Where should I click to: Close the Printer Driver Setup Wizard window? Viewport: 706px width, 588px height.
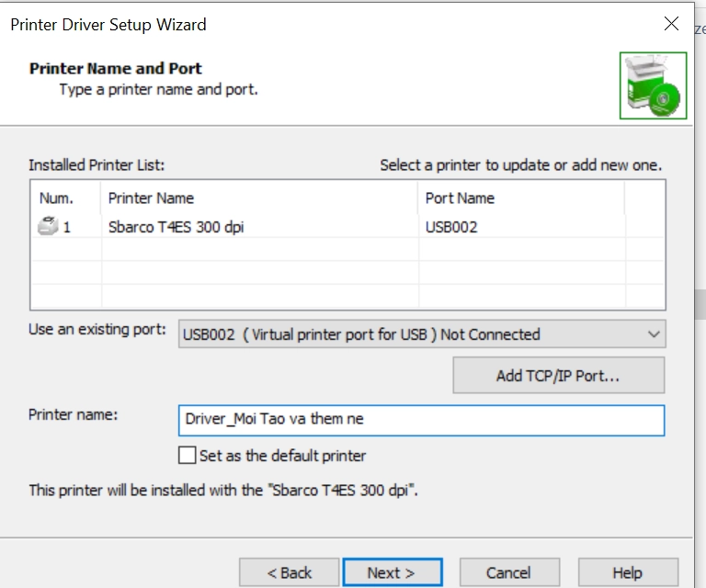click(671, 25)
